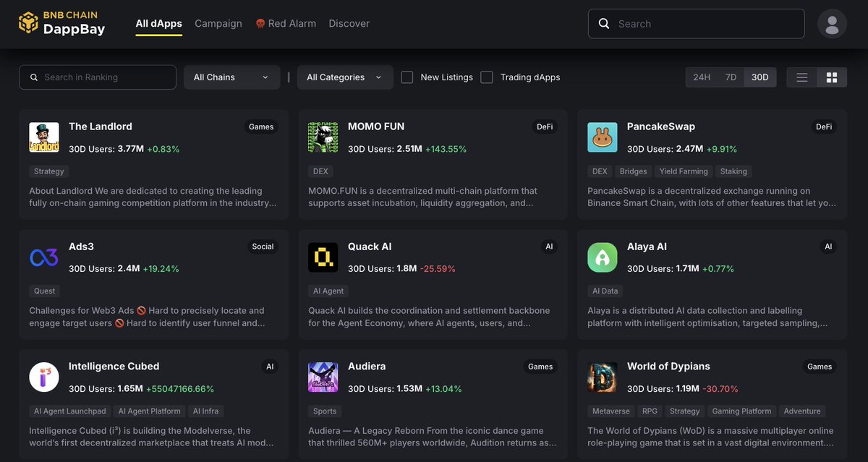Click the Search in Ranking input field
Viewport: 868px width, 462px height.
point(98,77)
